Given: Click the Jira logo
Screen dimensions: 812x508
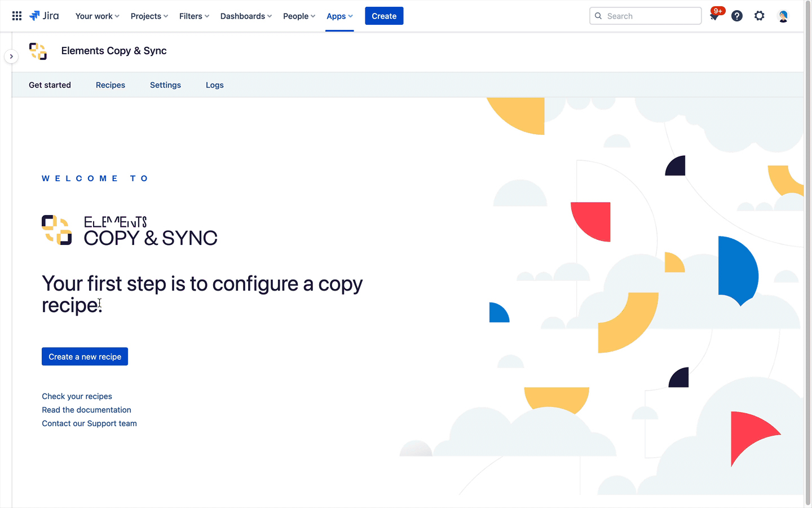Looking at the screenshot, I should [x=44, y=16].
